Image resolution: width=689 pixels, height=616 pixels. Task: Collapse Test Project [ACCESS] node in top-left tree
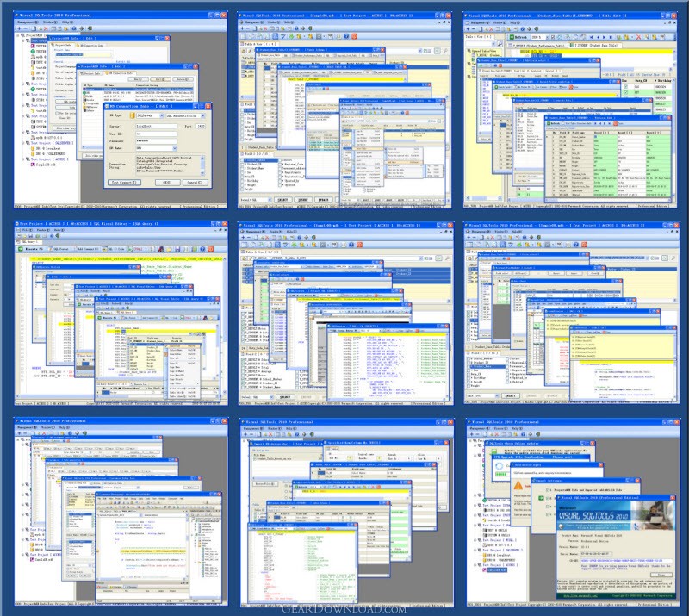tap(24, 159)
